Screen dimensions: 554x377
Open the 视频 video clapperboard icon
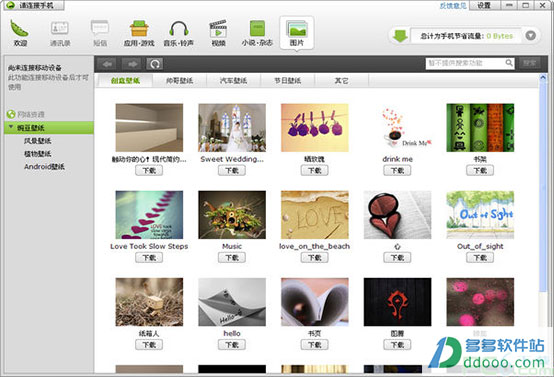218,33
